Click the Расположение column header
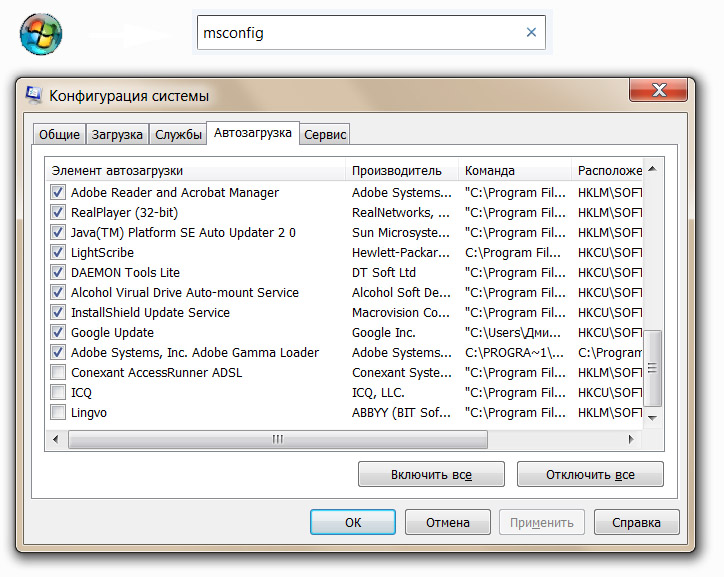Image resolution: width=724 pixels, height=577 pixels. [607, 170]
